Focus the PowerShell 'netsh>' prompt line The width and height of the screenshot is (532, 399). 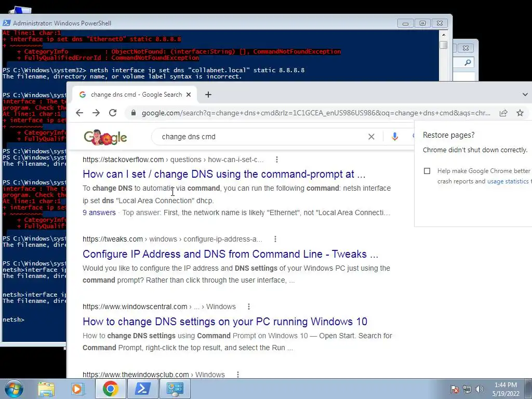point(14,320)
